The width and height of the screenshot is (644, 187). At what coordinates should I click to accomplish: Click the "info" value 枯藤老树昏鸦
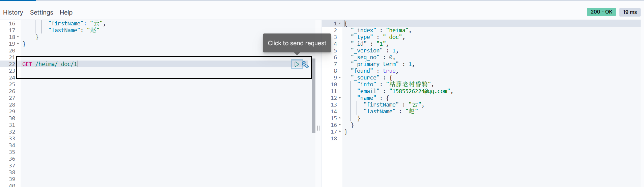(x=409, y=84)
